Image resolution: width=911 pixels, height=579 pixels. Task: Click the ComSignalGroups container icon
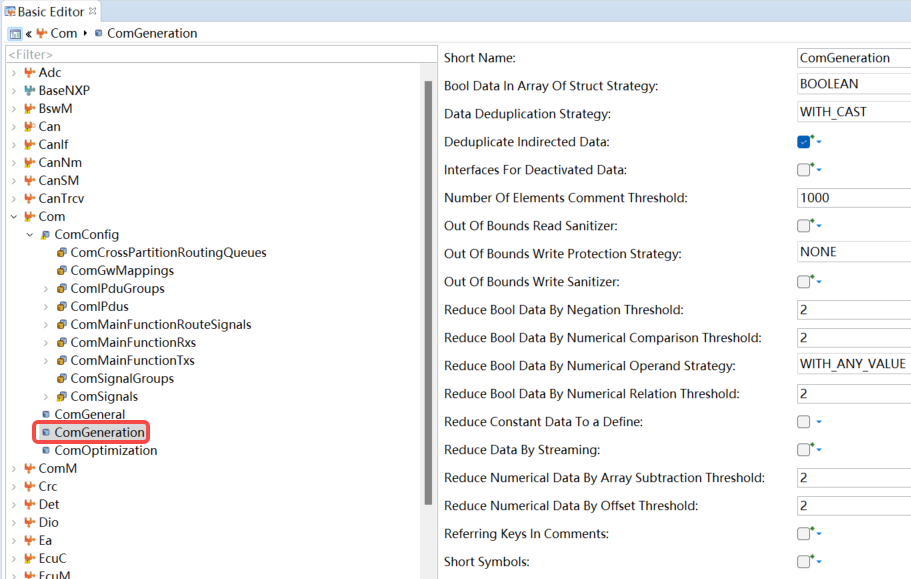pyautogui.click(x=62, y=379)
